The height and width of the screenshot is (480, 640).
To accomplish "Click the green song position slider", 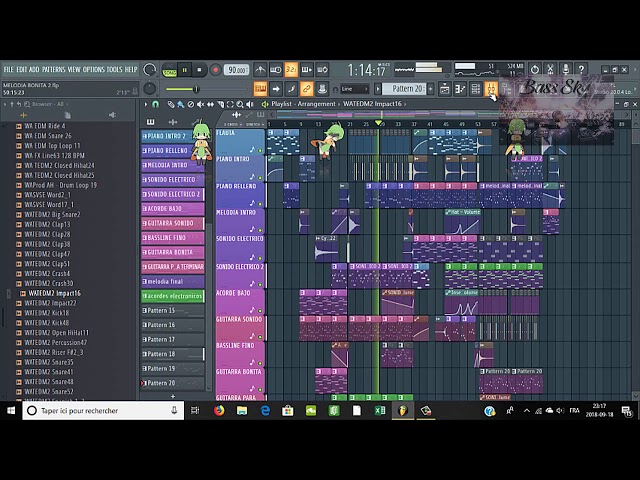I will click(196, 89).
